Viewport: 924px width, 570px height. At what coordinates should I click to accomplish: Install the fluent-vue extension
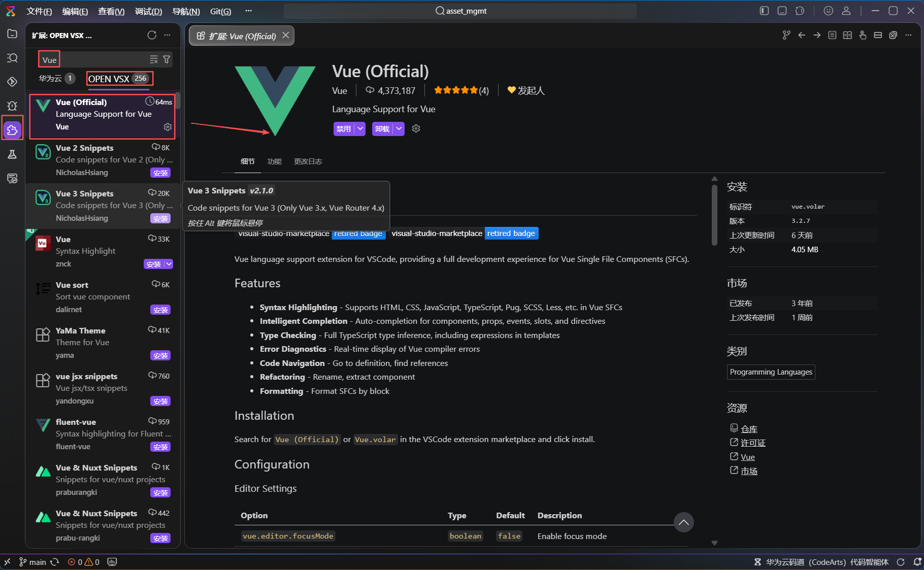point(160,447)
